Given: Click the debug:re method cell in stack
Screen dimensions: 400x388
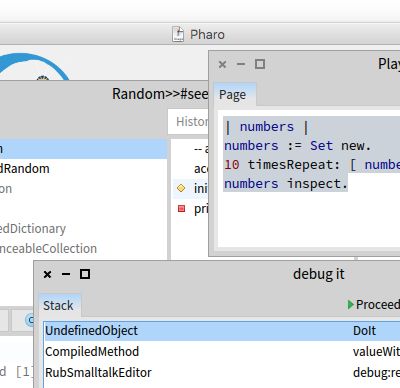Looking at the screenshot, I should click(x=376, y=373).
